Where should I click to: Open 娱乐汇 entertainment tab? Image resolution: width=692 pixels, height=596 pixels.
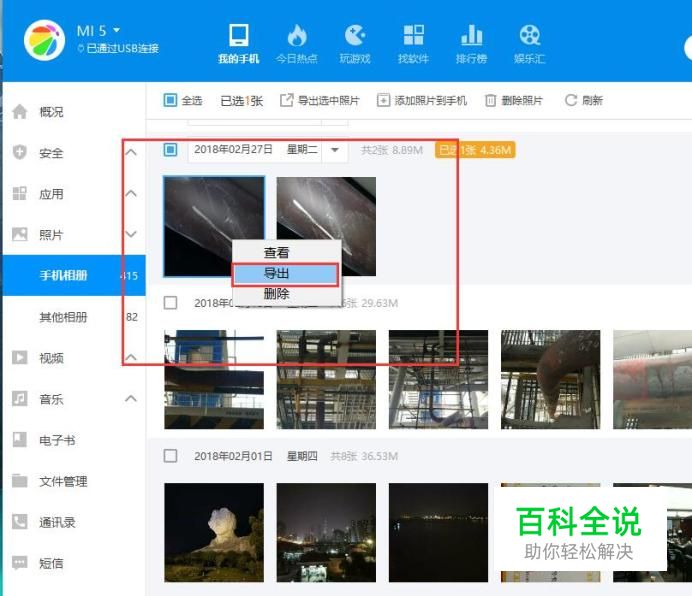(x=530, y=44)
